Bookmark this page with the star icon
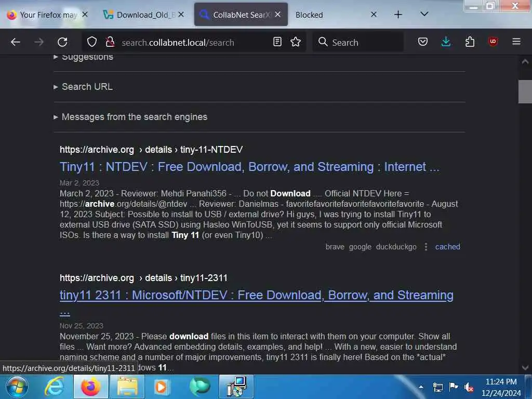The image size is (532, 399). click(296, 42)
